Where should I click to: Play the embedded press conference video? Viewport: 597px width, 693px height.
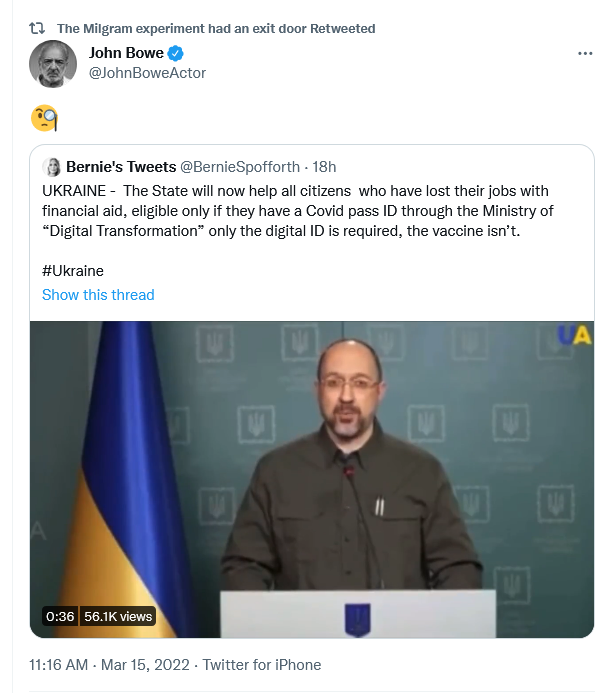[x=312, y=480]
